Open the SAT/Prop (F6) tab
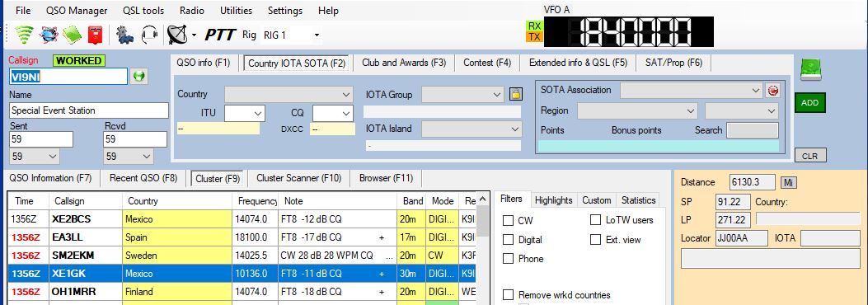 pos(673,63)
